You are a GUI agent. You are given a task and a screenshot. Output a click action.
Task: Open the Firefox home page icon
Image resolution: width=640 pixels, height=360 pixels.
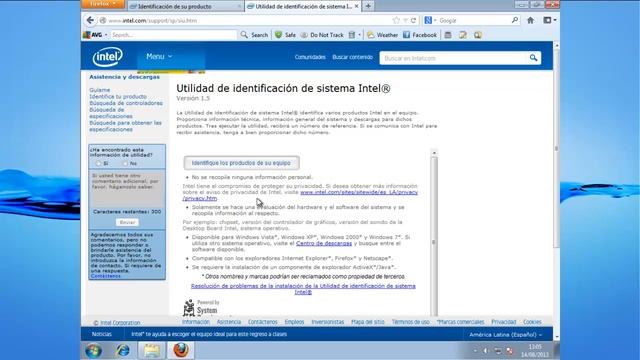(530, 20)
